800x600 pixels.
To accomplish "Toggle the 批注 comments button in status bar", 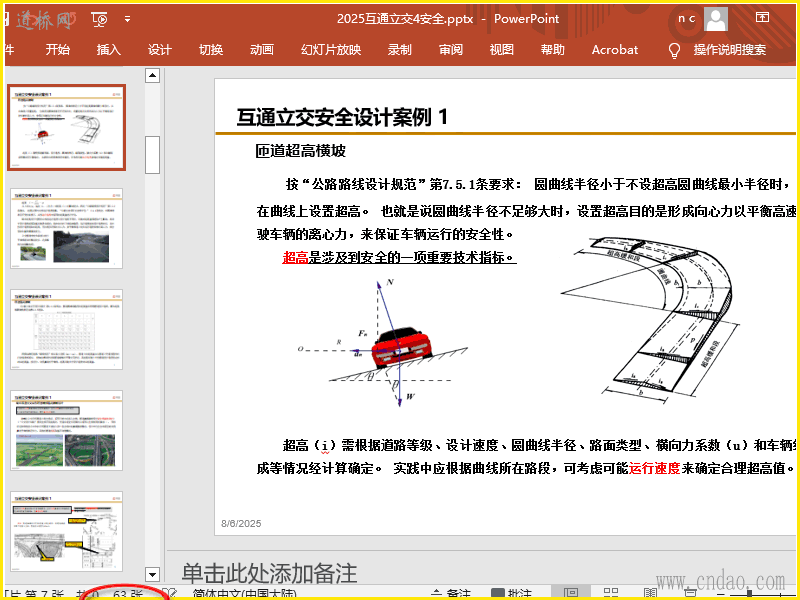I will [x=510, y=594].
